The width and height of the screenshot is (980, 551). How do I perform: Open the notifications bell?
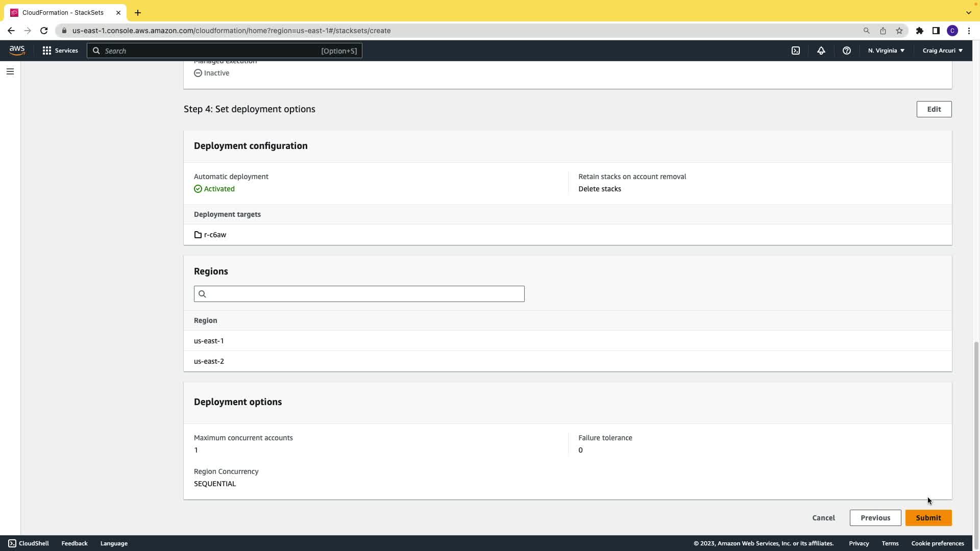[x=821, y=51]
